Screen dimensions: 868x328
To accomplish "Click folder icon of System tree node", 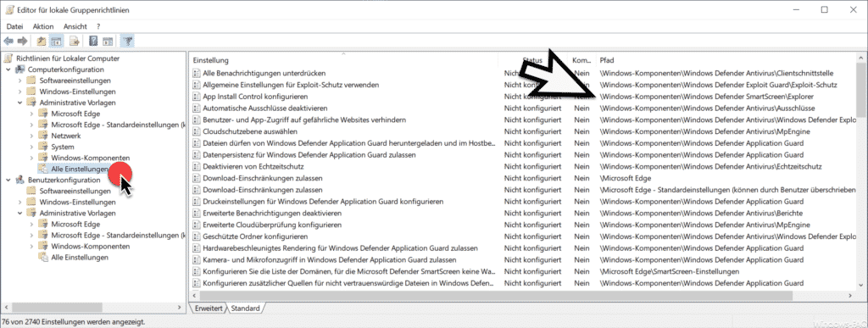I will pos(43,147).
